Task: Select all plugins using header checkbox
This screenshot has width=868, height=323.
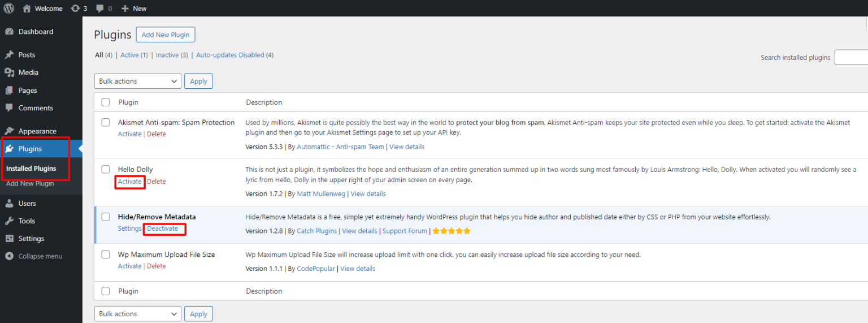Action: 106,102
